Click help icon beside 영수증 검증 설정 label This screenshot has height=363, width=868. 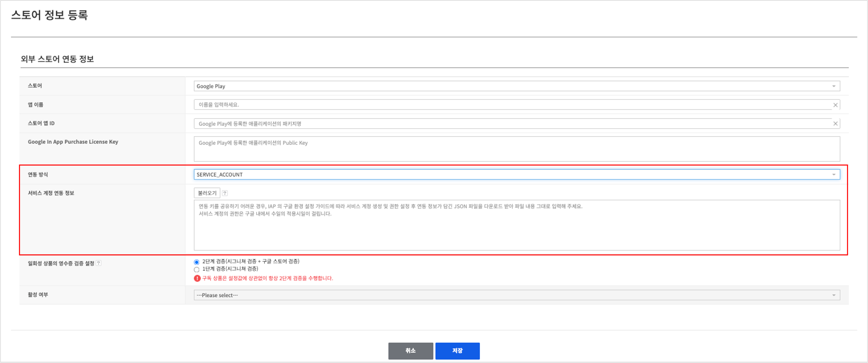point(98,263)
